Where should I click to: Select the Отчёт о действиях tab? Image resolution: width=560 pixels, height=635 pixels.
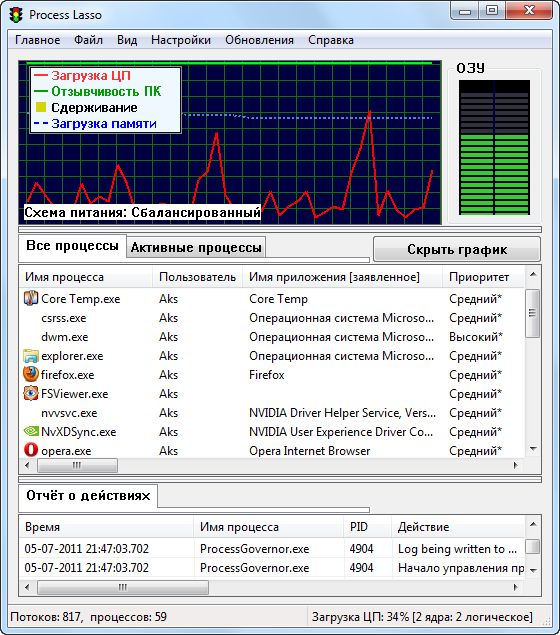pyautogui.click(x=88, y=496)
